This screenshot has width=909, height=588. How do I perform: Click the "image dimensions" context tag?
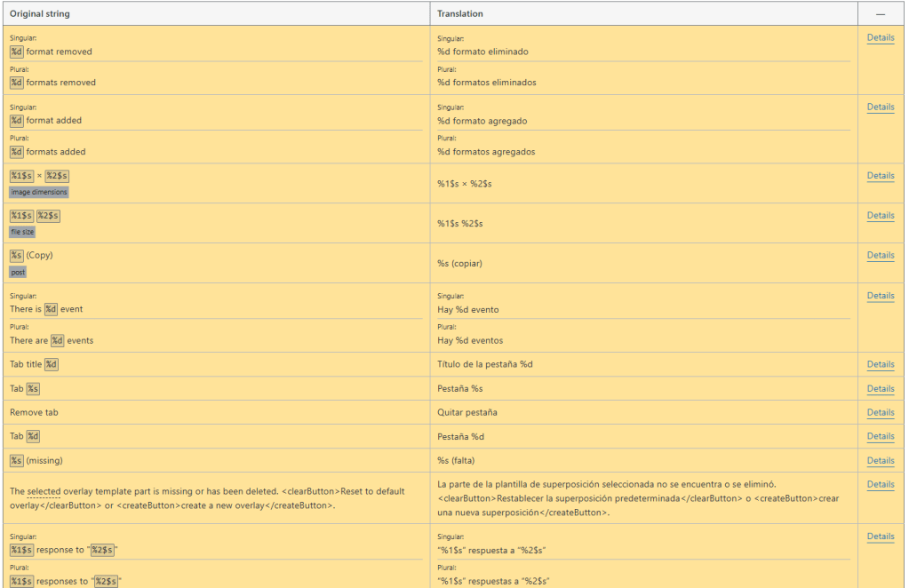[39, 192]
